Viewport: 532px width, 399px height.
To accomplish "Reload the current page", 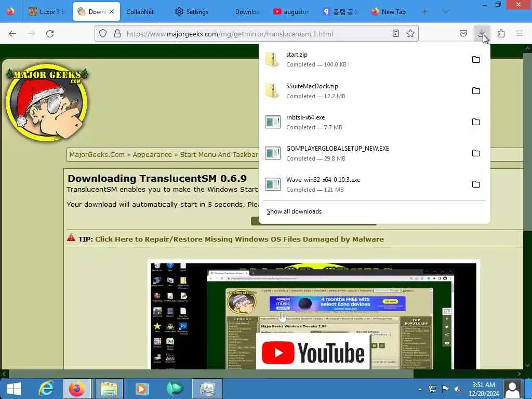I will [50, 34].
